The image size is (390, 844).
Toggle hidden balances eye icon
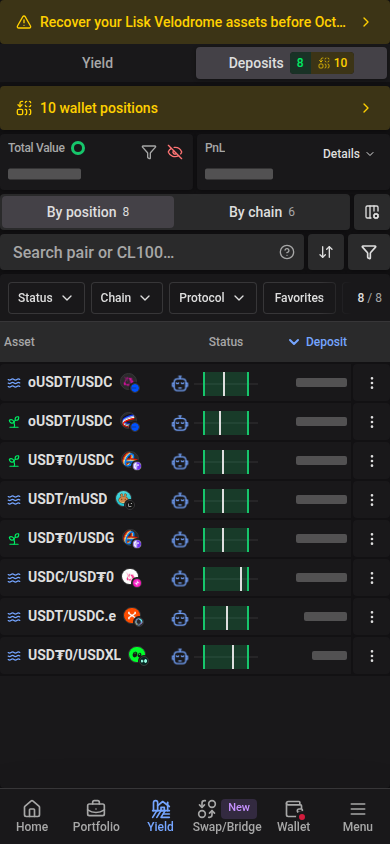click(175, 152)
